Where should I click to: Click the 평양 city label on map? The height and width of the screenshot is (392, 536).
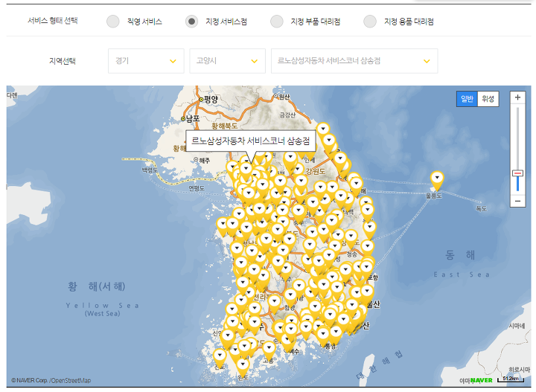point(211,100)
